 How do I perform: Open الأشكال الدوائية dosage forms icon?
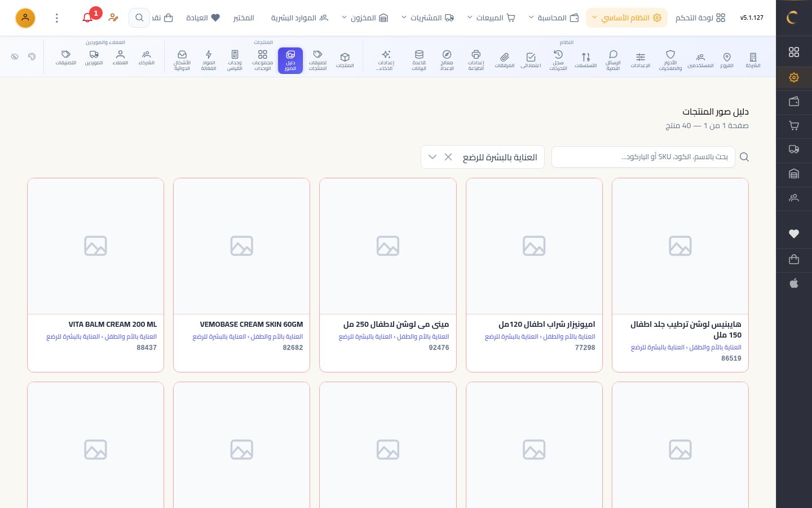pyautogui.click(x=182, y=60)
